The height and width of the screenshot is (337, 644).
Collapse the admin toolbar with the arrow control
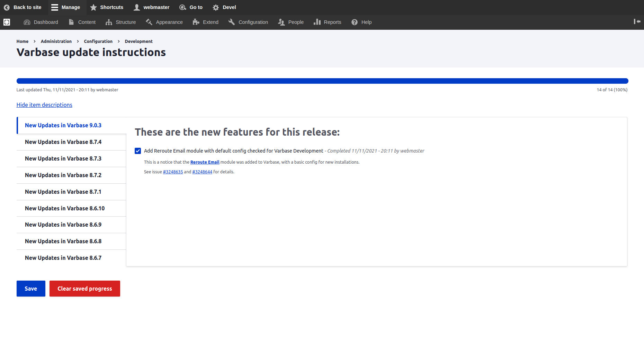tap(637, 21)
